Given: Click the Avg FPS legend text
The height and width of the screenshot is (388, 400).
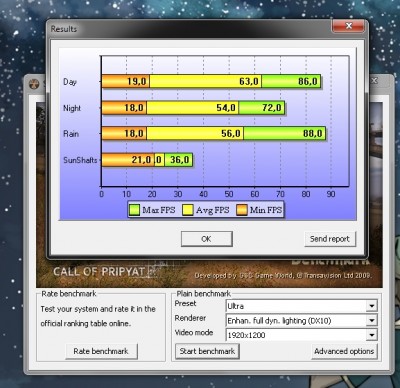Looking at the screenshot, I should (x=213, y=210).
